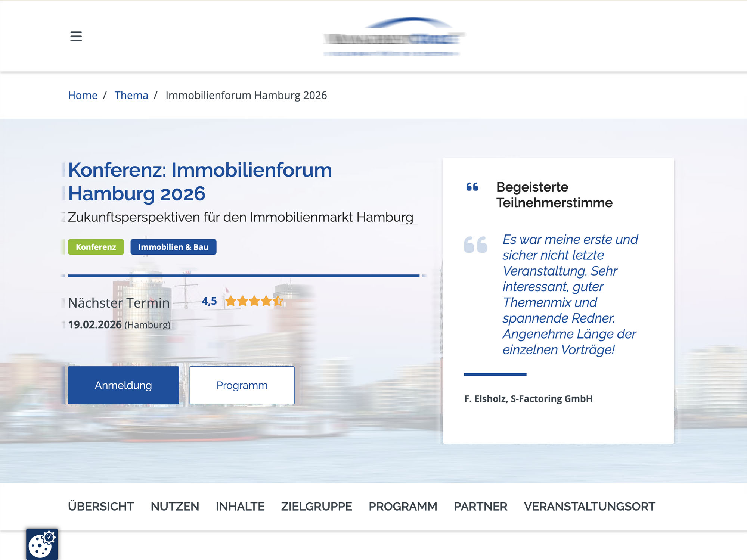Switch to NUTZEN section tab

[x=175, y=507]
